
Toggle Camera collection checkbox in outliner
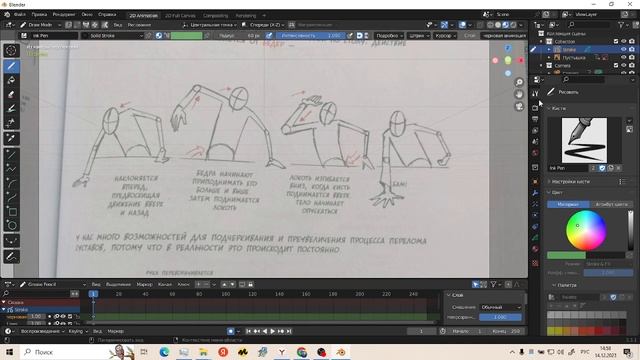click(x=616, y=65)
